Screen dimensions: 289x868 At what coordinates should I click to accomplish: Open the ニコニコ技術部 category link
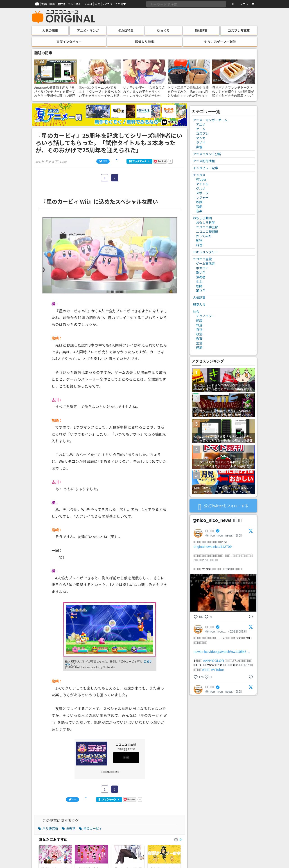pos(207,231)
